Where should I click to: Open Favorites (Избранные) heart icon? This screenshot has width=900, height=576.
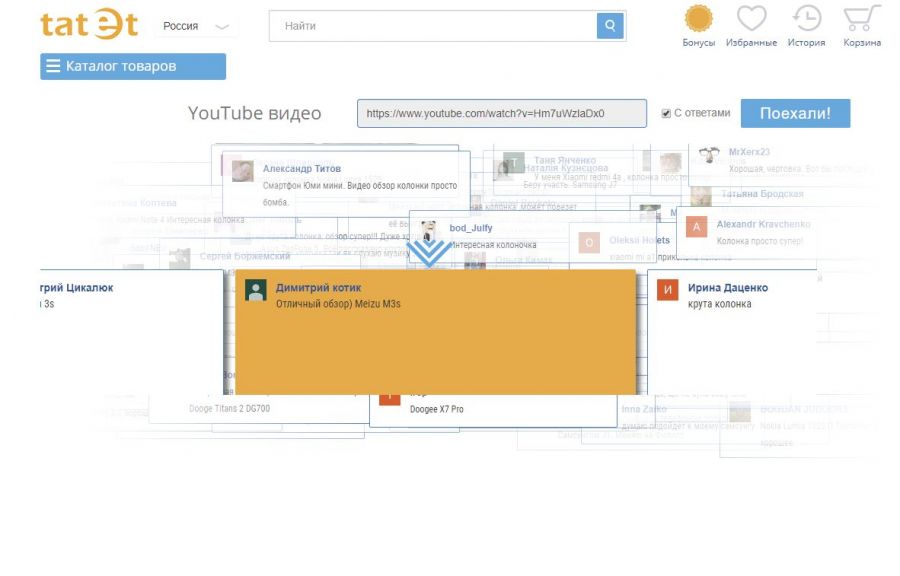pos(751,20)
